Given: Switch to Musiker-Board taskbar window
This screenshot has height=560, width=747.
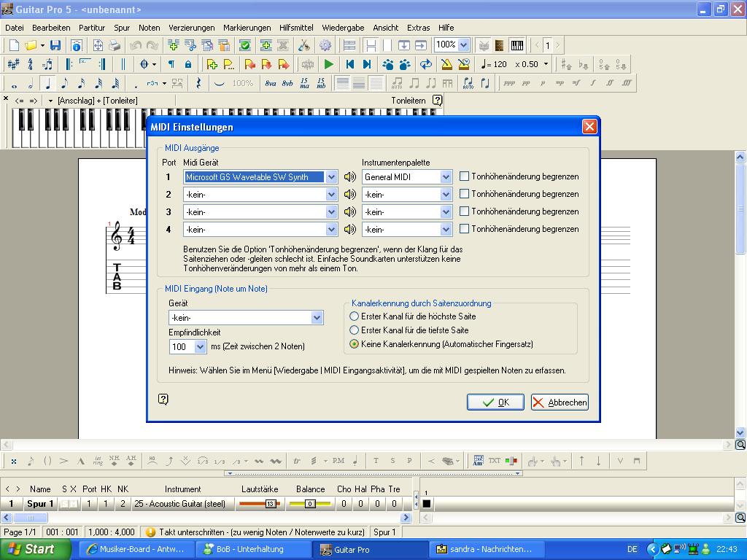Looking at the screenshot, I should pyautogui.click(x=136, y=549).
